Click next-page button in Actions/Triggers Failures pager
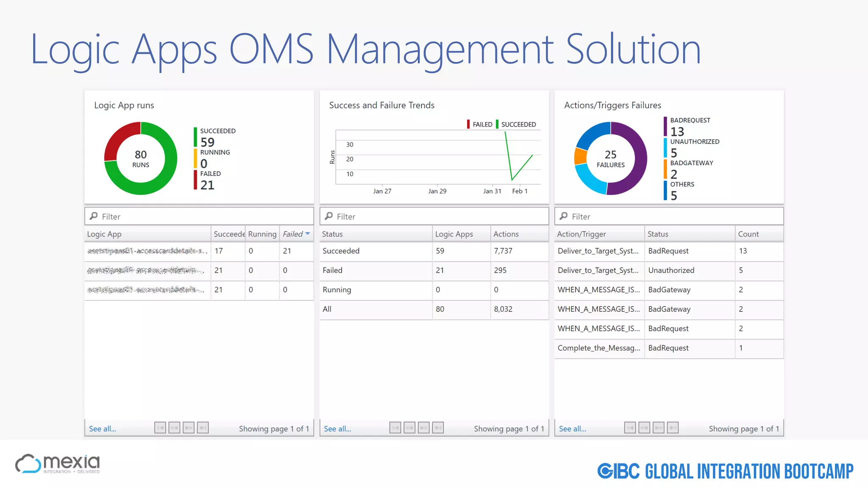Image resolution: width=868 pixels, height=488 pixels. (x=658, y=428)
